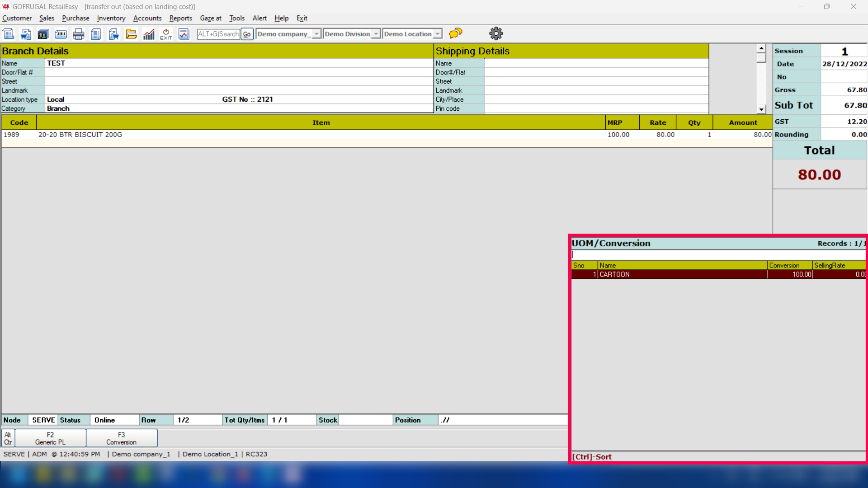The height and width of the screenshot is (488, 868).
Task: Click the barcode icon in toolbar
Action: click(61, 34)
